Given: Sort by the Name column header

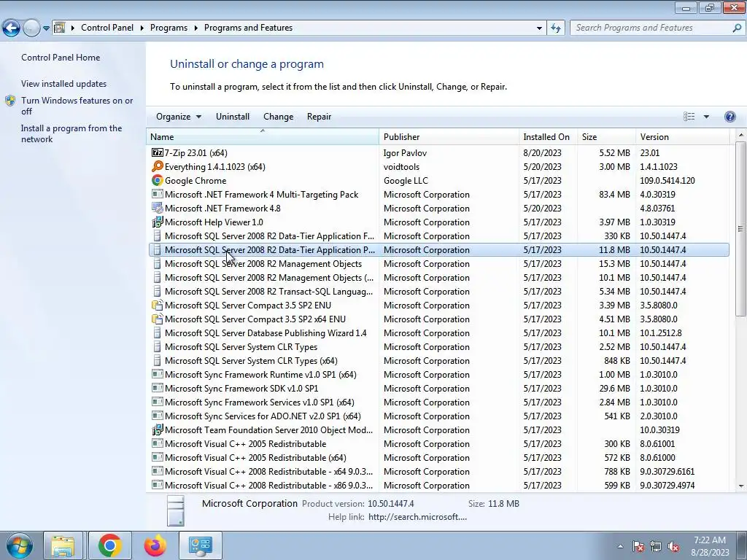Looking at the screenshot, I should tap(263, 136).
